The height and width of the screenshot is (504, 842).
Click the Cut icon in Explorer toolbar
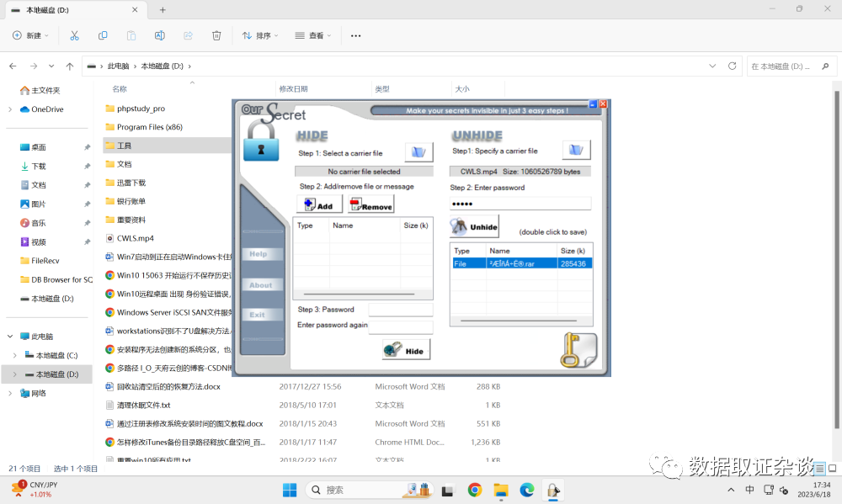(x=74, y=35)
